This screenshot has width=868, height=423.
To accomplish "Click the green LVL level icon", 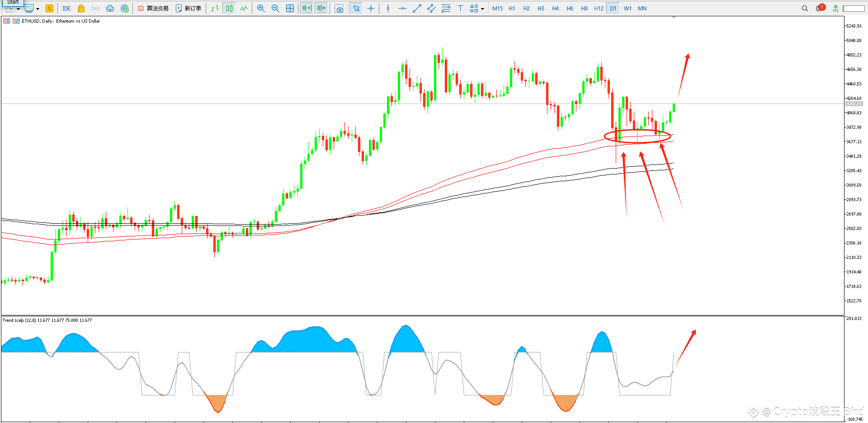I will coord(835,9).
